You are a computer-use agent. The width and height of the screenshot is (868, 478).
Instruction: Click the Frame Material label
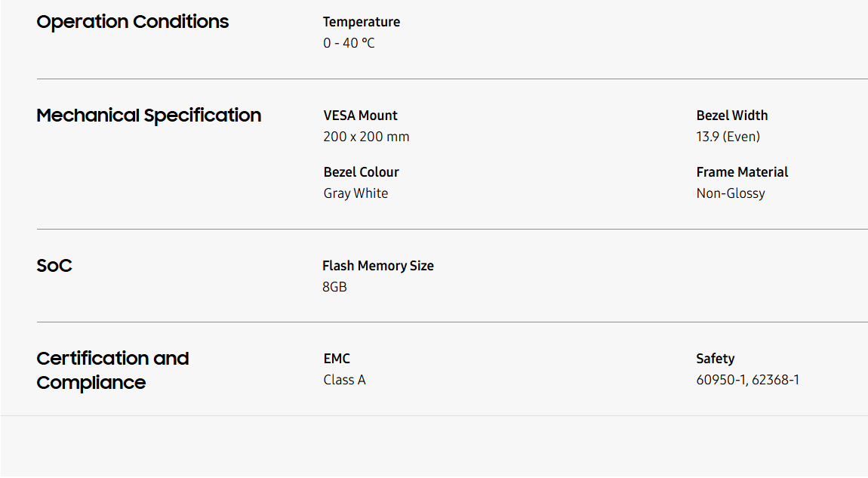742,172
